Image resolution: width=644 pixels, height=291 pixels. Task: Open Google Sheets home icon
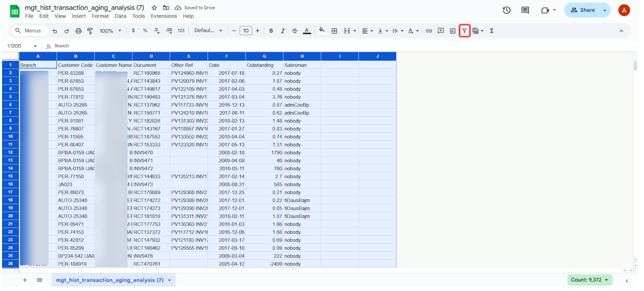tap(15, 11)
